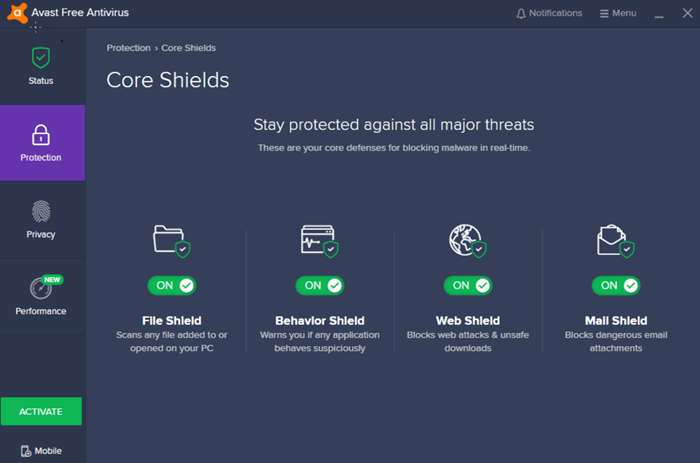700x463 pixels.
Task: Minimize the Avast window
Action: click(x=659, y=14)
